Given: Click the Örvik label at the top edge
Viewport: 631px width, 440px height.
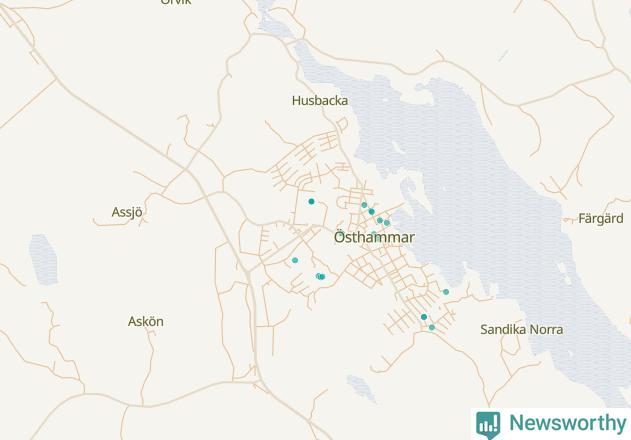Looking at the screenshot, I should pyautogui.click(x=176, y=2).
